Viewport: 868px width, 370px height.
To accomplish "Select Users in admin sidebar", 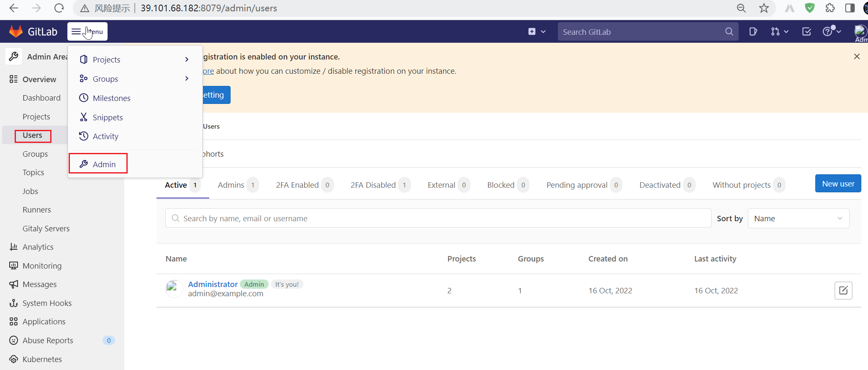I will coord(33,135).
